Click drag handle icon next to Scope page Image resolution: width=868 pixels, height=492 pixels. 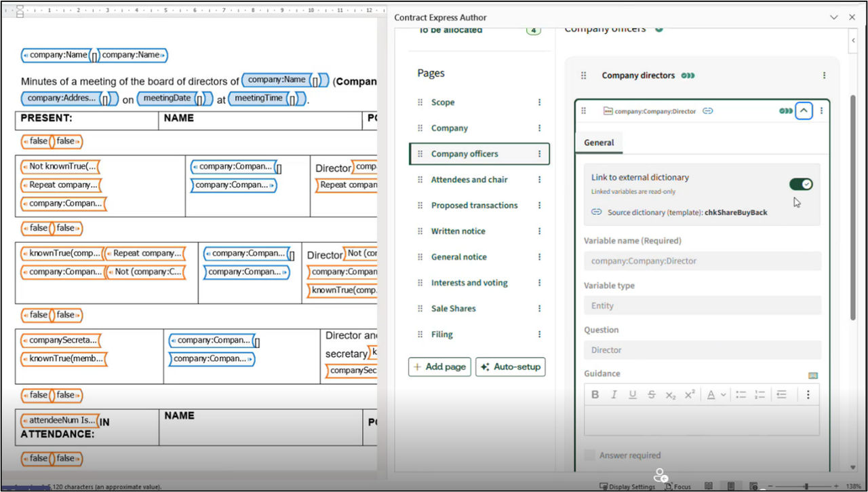tap(420, 102)
